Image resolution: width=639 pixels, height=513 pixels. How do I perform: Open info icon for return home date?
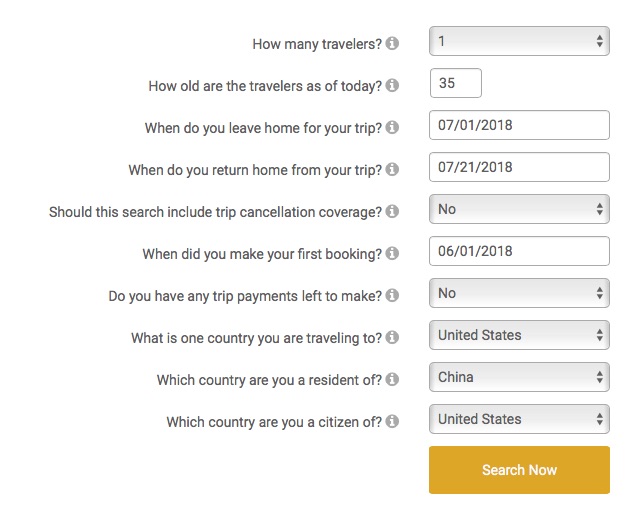(x=392, y=169)
